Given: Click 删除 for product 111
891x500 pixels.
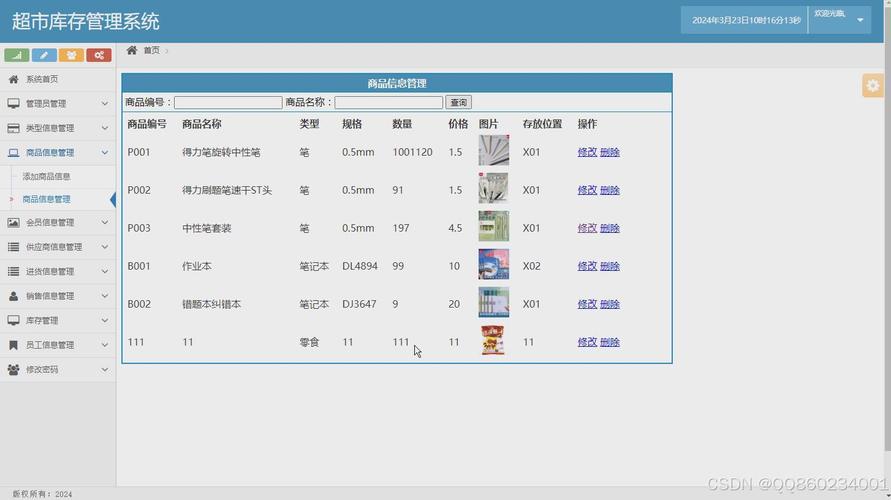Looking at the screenshot, I should pos(610,342).
